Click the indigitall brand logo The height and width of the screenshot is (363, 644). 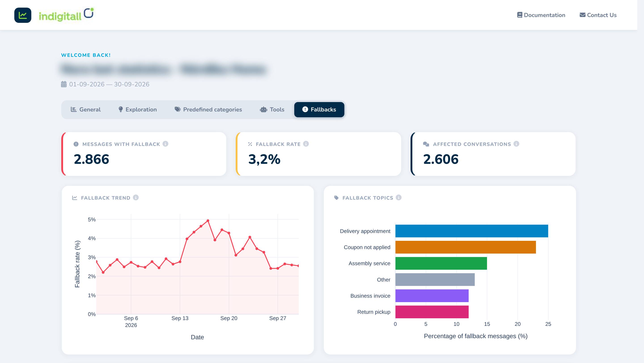[66, 15]
